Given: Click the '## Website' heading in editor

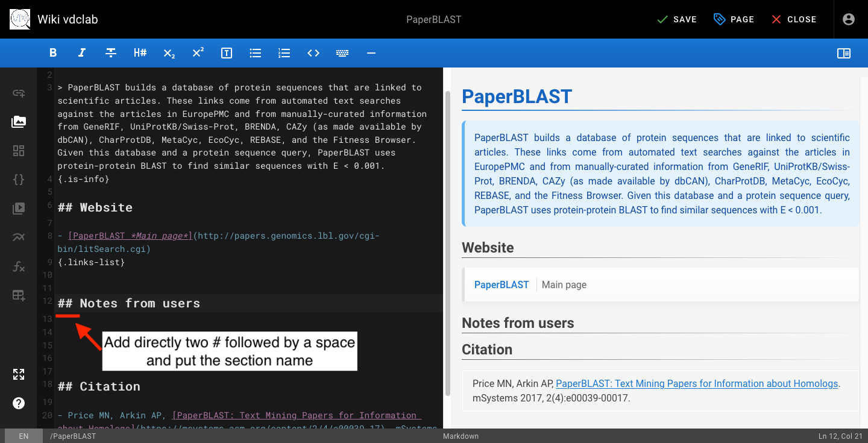Looking at the screenshot, I should coord(95,207).
